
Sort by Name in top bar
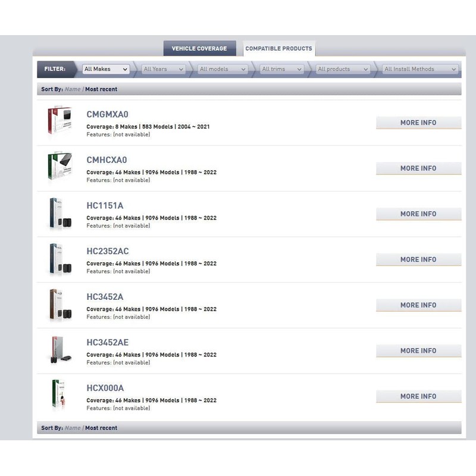coord(73,89)
